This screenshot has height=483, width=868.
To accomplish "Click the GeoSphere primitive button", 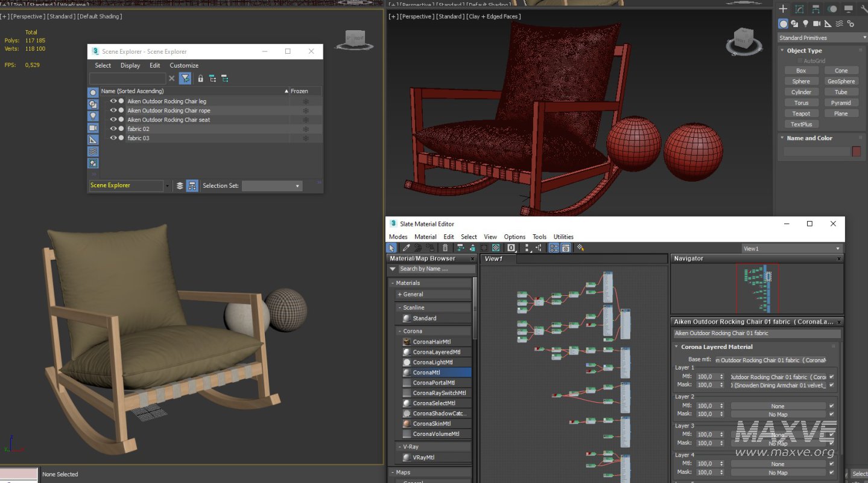I will (841, 82).
